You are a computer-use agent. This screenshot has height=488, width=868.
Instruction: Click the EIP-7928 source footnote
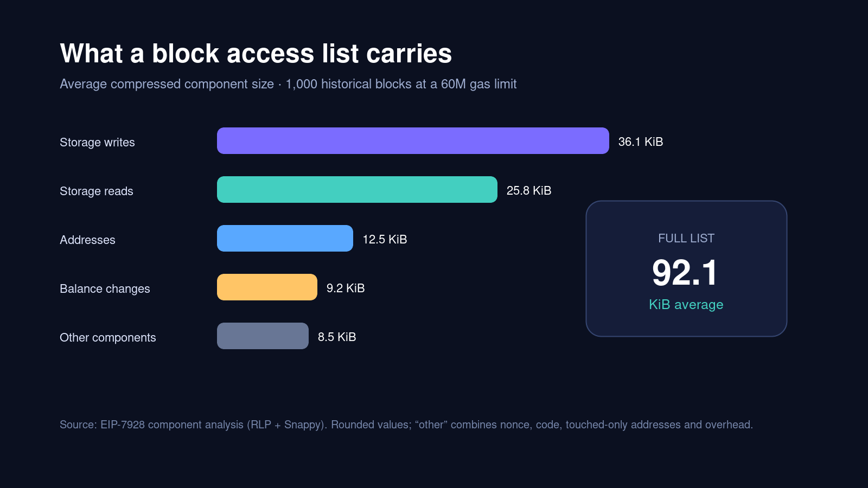[x=406, y=425]
